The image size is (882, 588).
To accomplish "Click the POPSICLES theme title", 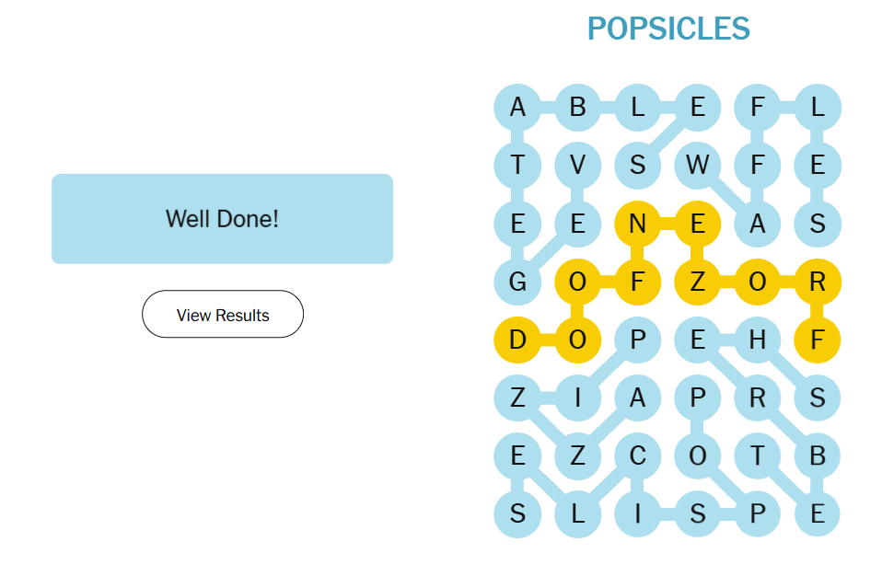I will pos(668,29).
